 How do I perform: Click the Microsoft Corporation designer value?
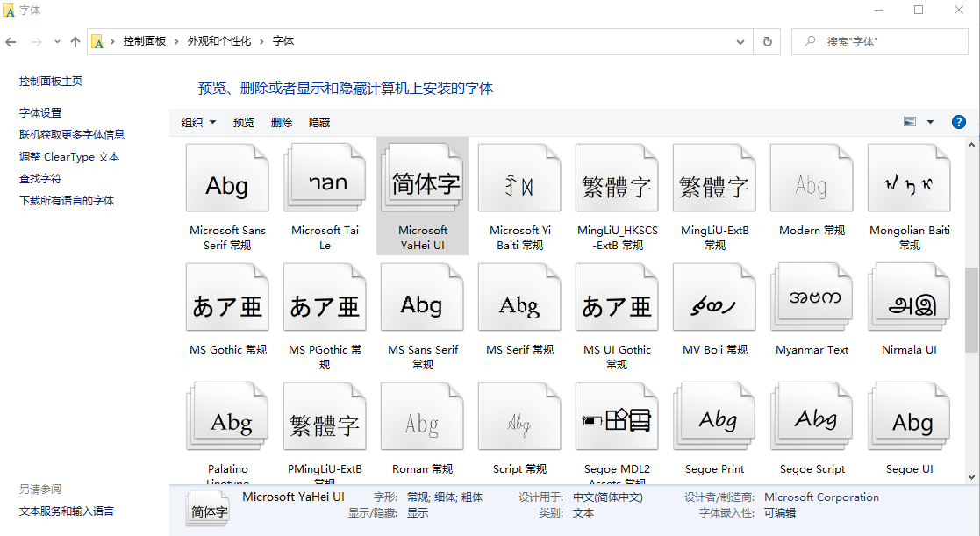[x=821, y=497]
